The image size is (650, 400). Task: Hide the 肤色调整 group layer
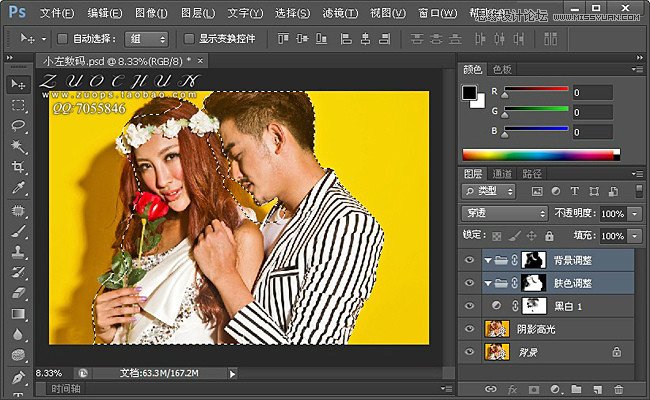tap(469, 283)
